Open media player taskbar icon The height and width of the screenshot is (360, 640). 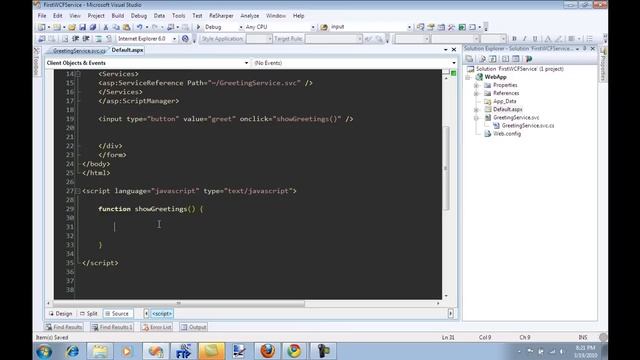127,351
